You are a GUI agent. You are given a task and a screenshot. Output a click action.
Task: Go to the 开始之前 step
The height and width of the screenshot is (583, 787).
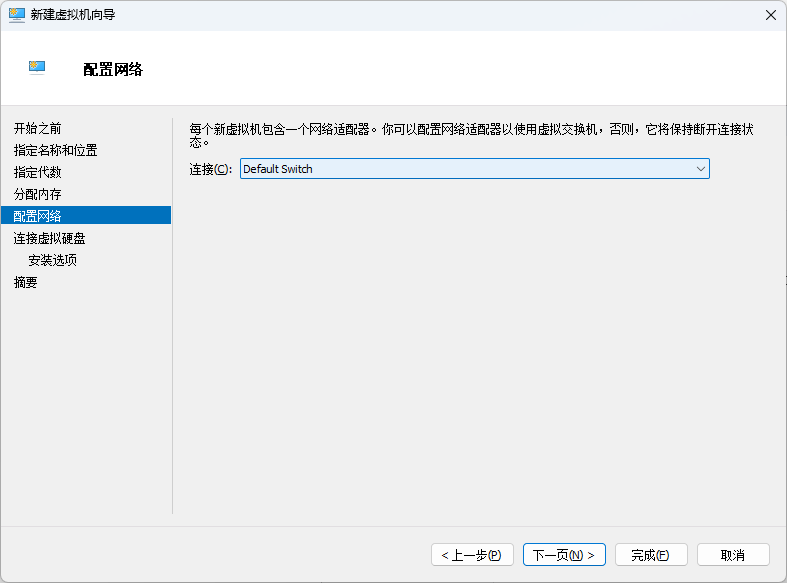pyautogui.click(x=38, y=128)
